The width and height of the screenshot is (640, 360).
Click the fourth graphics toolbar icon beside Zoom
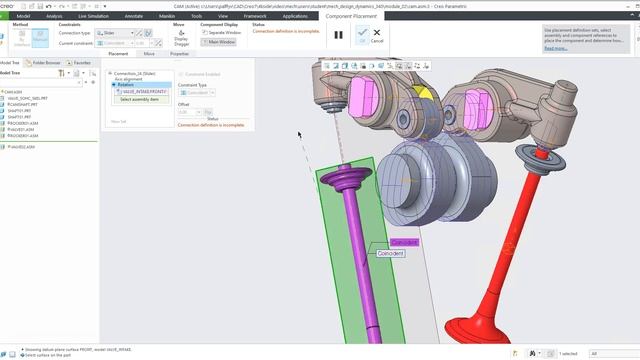point(354,66)
